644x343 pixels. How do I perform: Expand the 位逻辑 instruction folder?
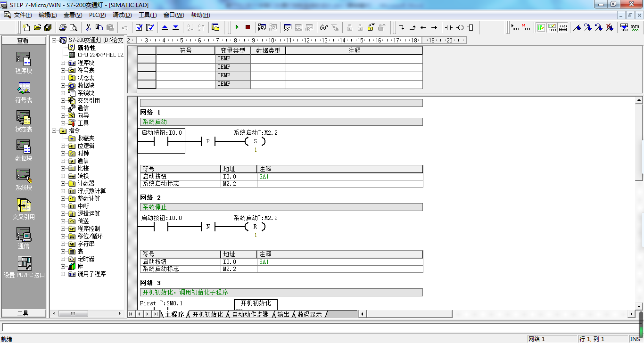(63, 146)
